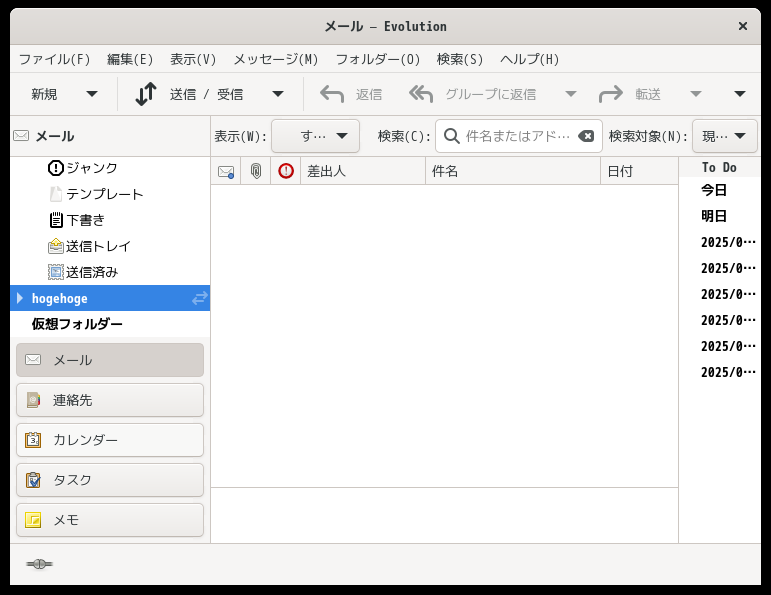Select the 下書き folder label
This screenshot has width=771, height=595.
86,220
